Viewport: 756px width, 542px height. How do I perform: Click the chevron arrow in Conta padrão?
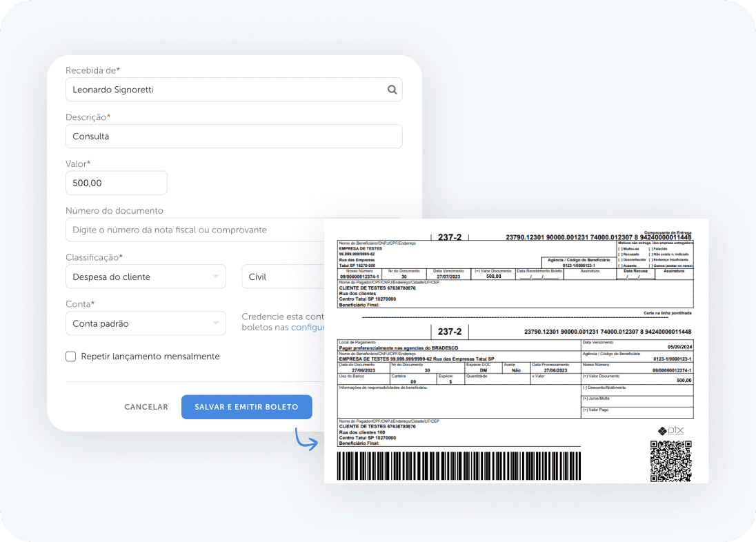point(216,323)
